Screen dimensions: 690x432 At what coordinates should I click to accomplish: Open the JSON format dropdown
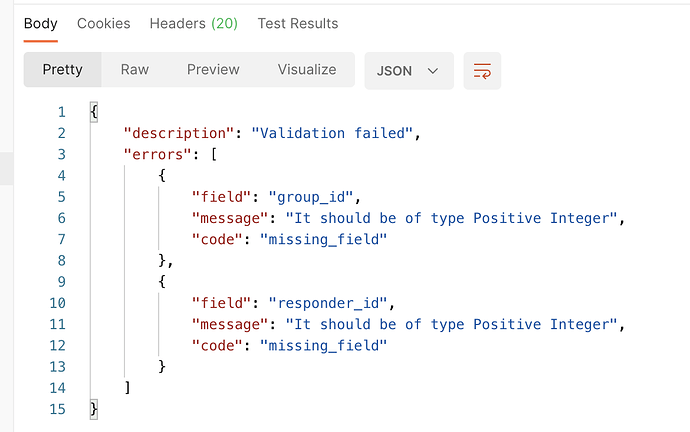click(x=409, y=71)
